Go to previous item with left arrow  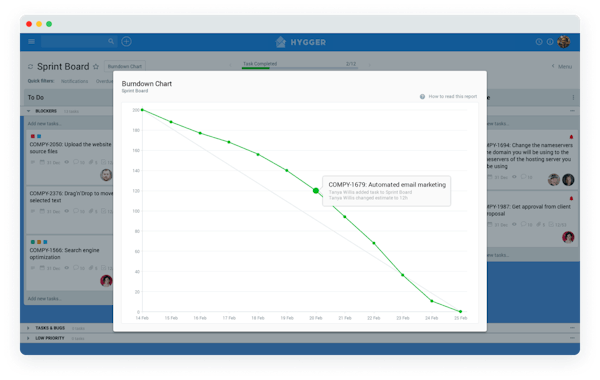pyautogui.click(x=230, y=65)
